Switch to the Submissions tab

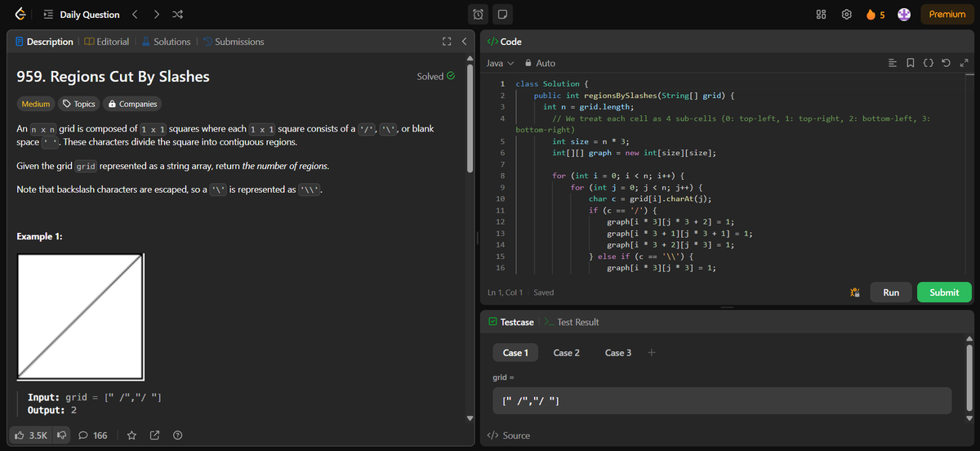(234, 42)
